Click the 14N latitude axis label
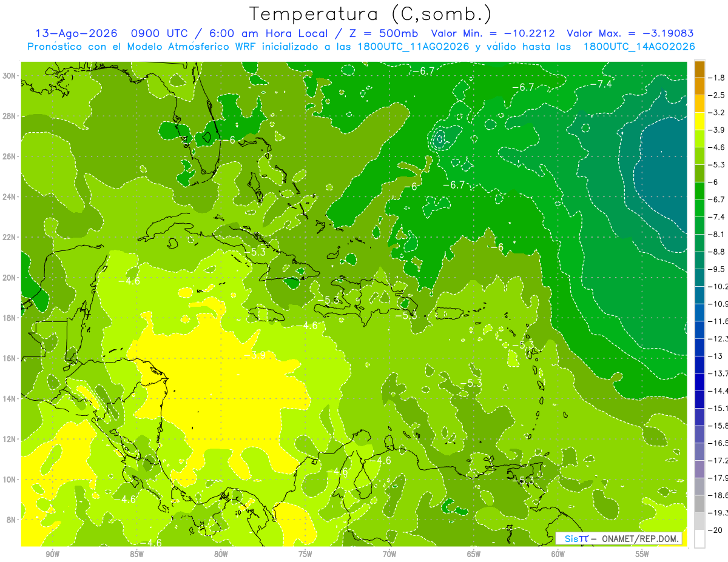This screenshot has width=728, height=562. [10, 399]
